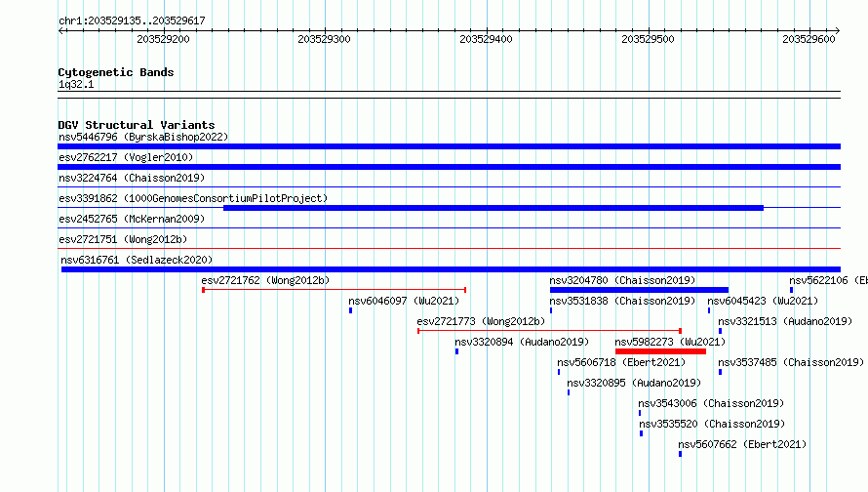Click the nsv6316761 (Sedlazeck2020) label
This screenshot has width=868, height=492.
(x=137, y=260)
